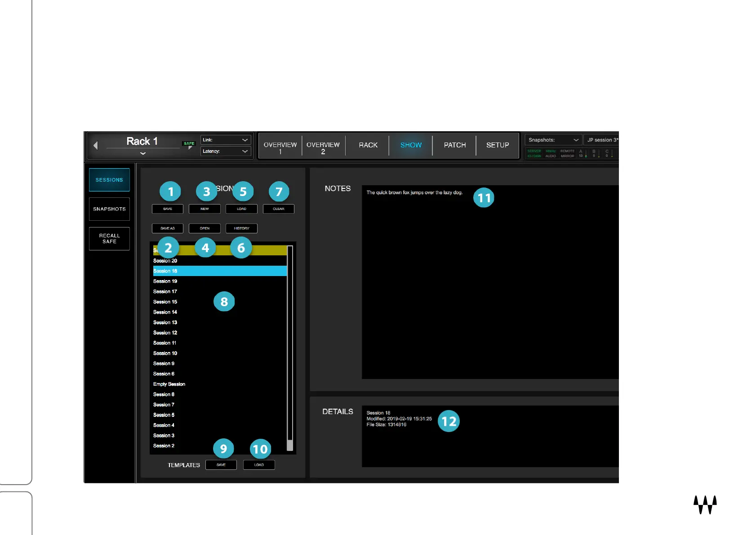Toggle the rack SAFE indicator

coord(189,143)
